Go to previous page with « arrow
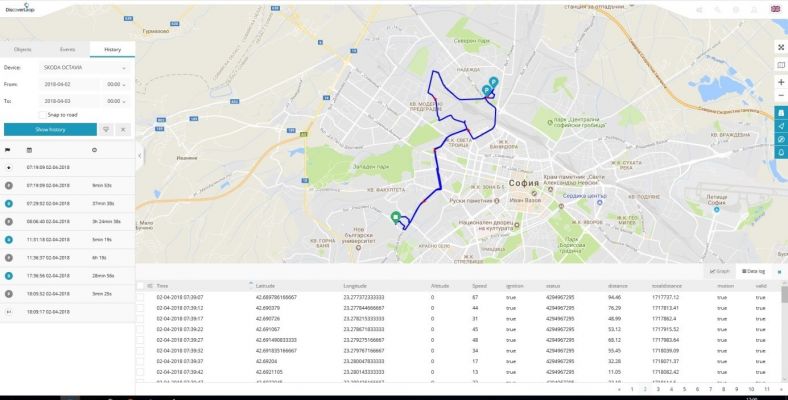This screenshot has height=400, width=788. coord(619,389)
